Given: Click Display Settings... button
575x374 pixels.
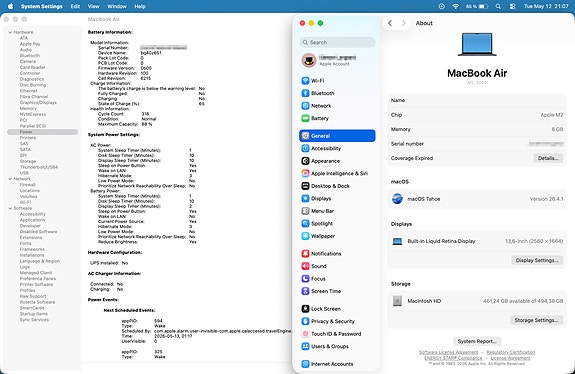Looking at the screenshot, I should pos(537,260).
